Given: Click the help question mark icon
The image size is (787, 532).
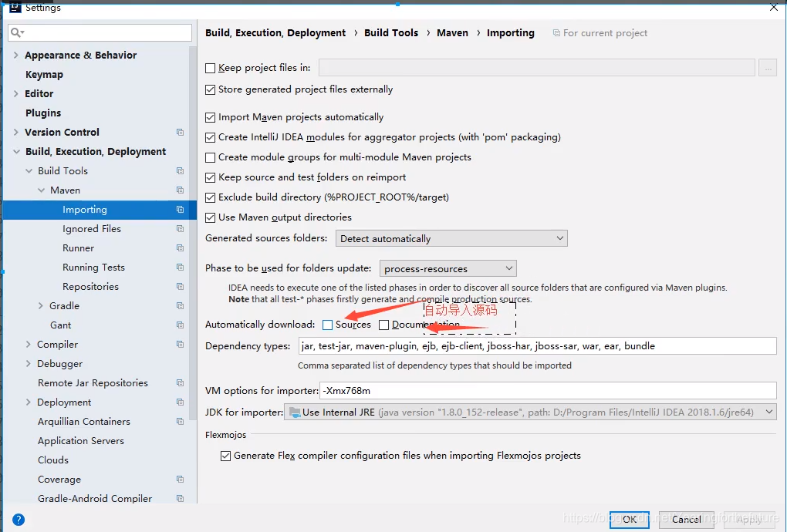Looking at the screenshot, I should point(18,520).
